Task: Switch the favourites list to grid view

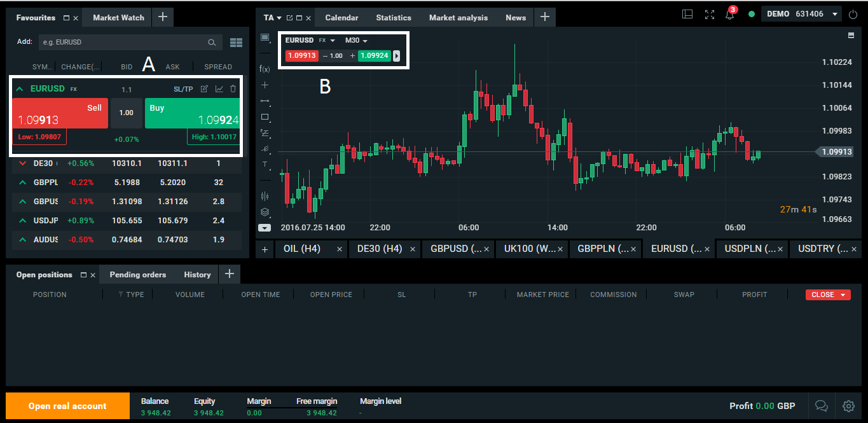Action: [236, 43]
